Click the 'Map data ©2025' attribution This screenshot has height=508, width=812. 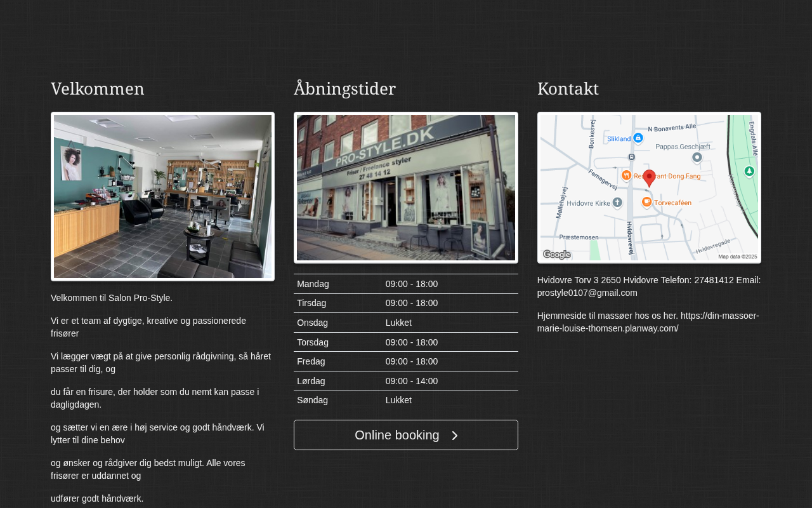tap(738, 257)
